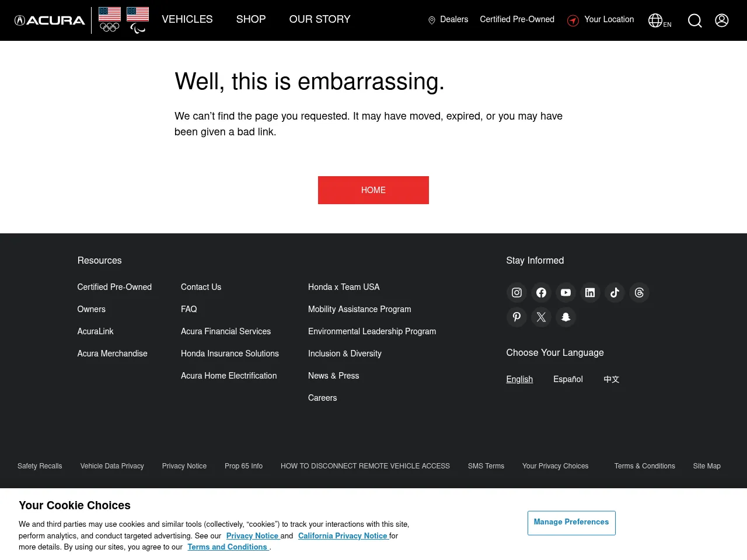Screen dimensions: 747x560
Task: Open the Instagram social icon
Action: point(516,293)
